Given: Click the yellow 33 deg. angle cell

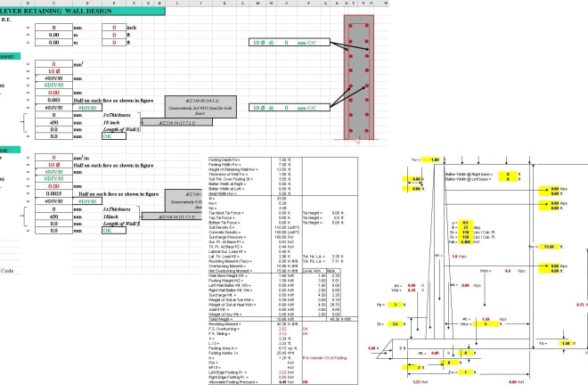Looking at the screenshot, I should click(466, 227).
